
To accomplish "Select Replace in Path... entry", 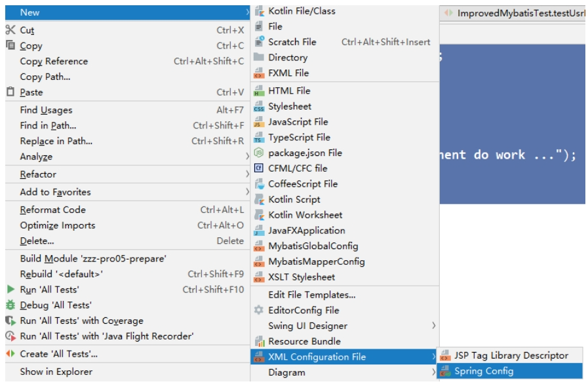I will (x=128, y=141).
